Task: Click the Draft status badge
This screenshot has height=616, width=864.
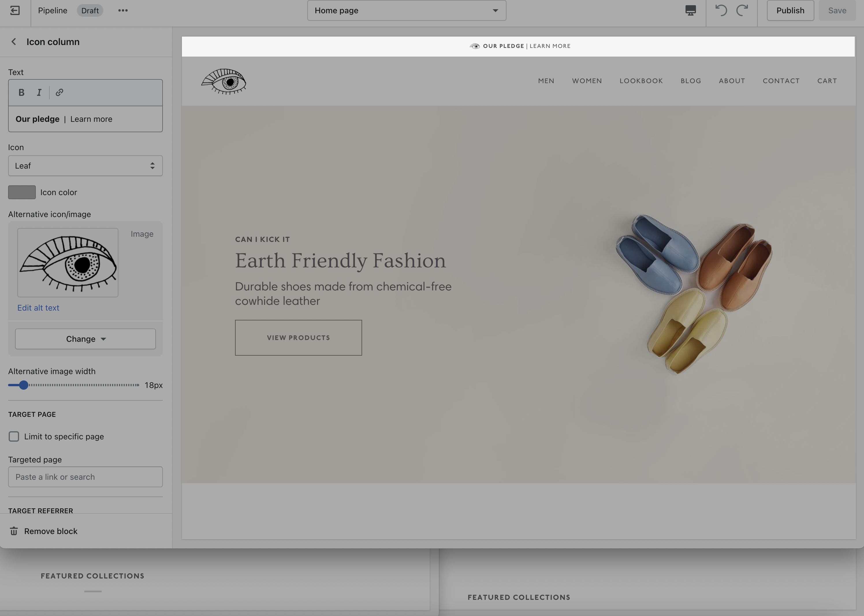Action: tap(90, 10)
